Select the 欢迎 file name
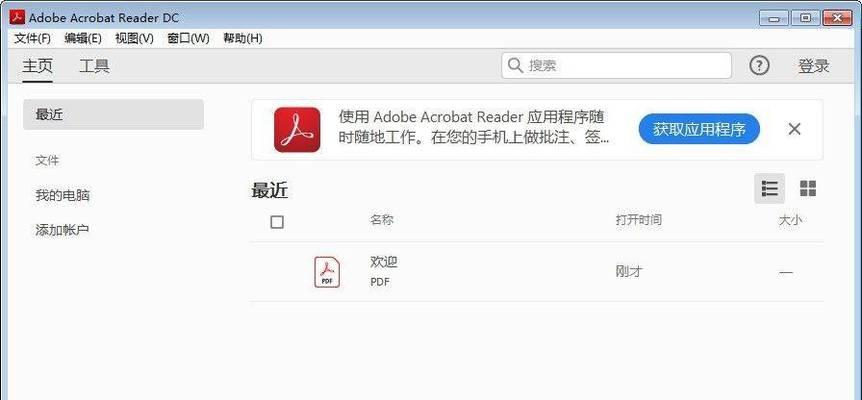 click(x=383, y=263)
